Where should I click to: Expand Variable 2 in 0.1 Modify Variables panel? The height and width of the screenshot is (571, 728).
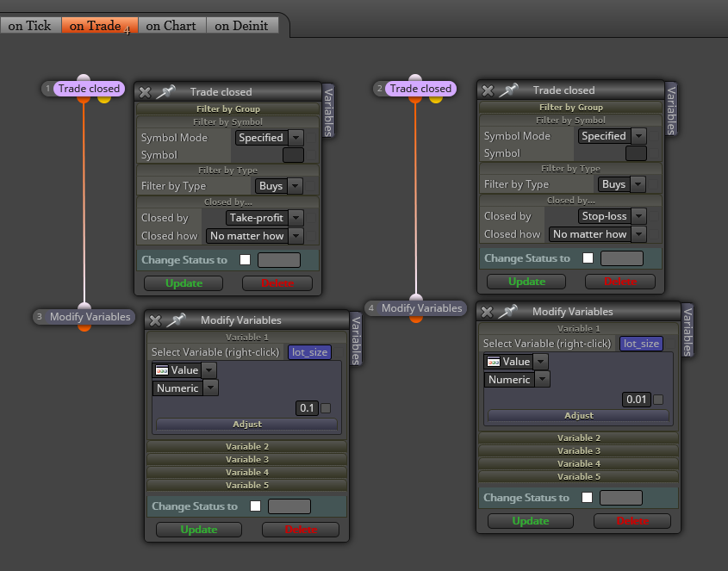(247, 447)
